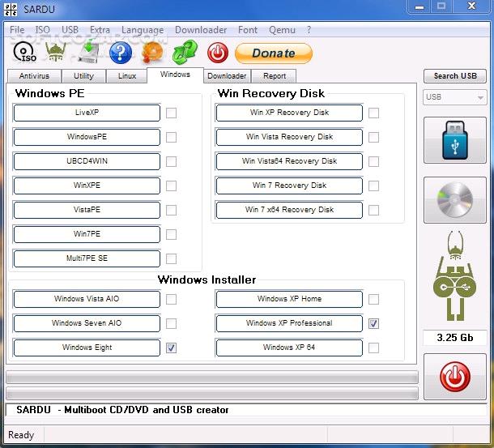Tick the Windows Vista AIO checkbox
The height and width of the screenshot is (448, 494).
[x=171, y=299]
